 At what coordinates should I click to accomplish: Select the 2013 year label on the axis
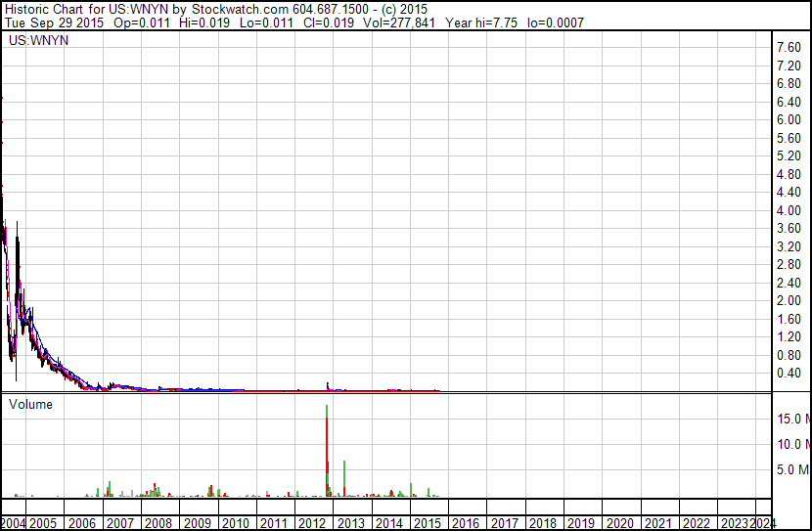[x=351, y=523]
